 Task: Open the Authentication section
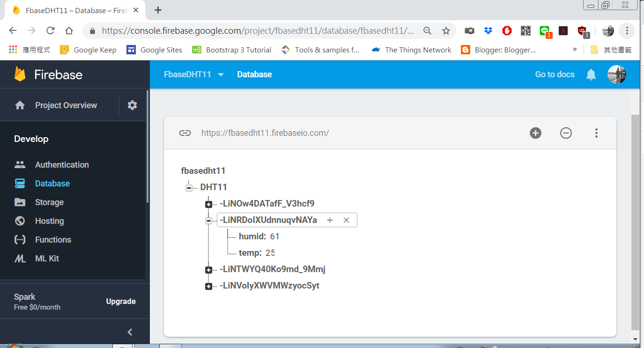click(x=62, y=164)
